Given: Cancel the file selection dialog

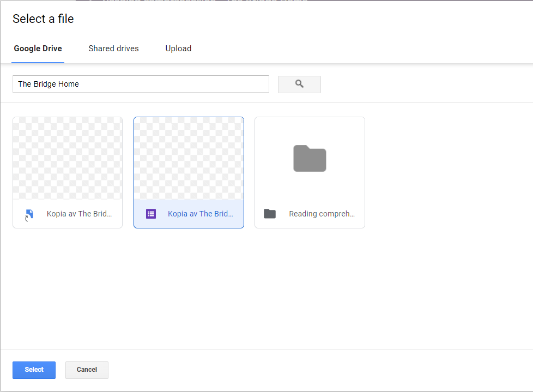Looking at the screenshot, I should (x=87, y=370).
